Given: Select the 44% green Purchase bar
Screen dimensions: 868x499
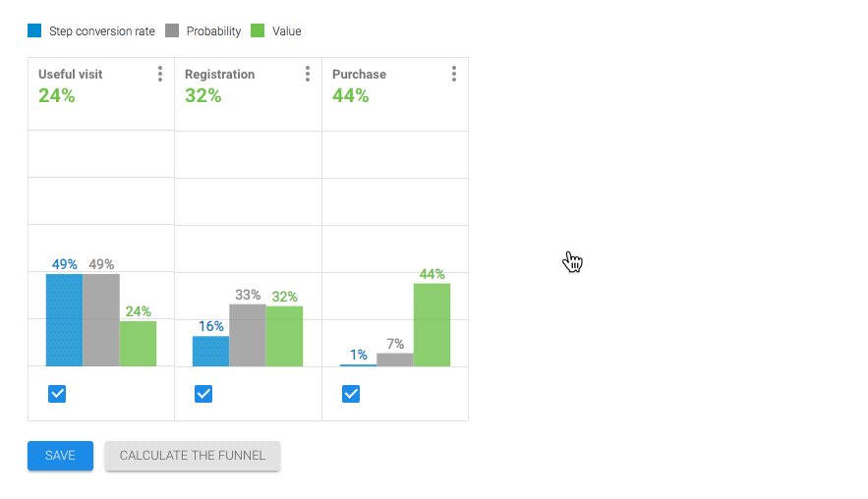Looking at the screenshot, I should pos(432,325).
